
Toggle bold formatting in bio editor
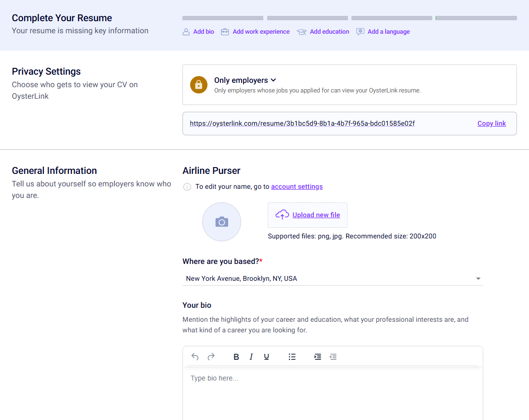point(236,357)
